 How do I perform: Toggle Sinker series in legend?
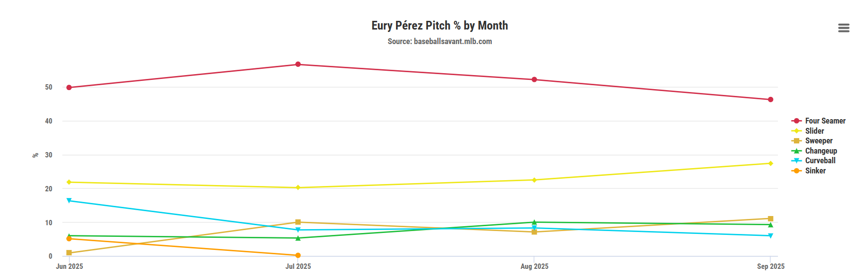point(815,170)
